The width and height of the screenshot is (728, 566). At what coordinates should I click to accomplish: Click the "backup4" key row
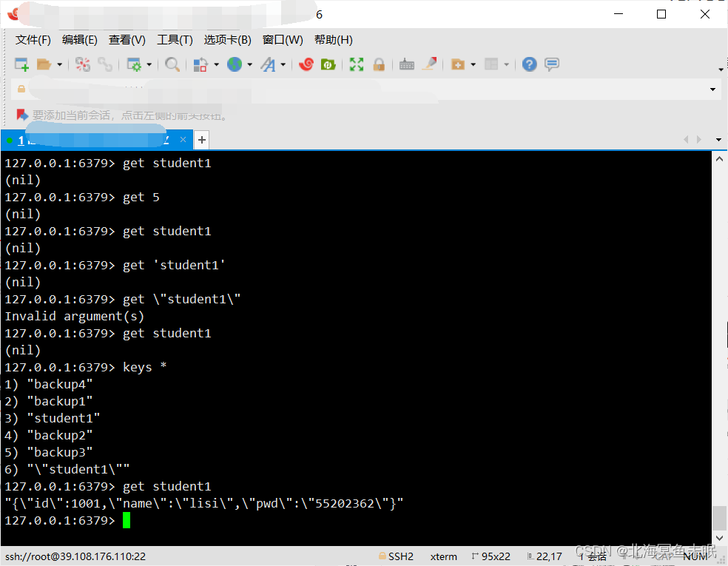coord(49,385)
